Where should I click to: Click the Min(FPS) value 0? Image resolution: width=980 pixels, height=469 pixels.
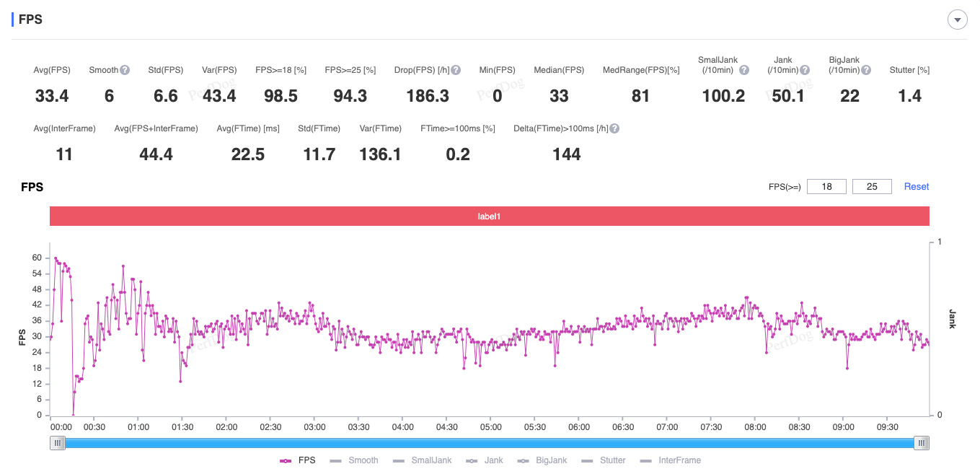(498, 96)
